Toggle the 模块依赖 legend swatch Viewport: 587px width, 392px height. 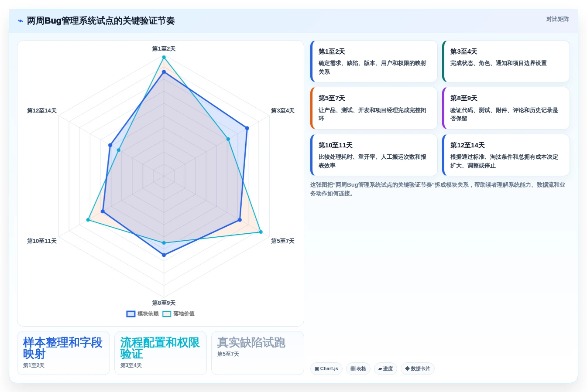coord(131,314)
